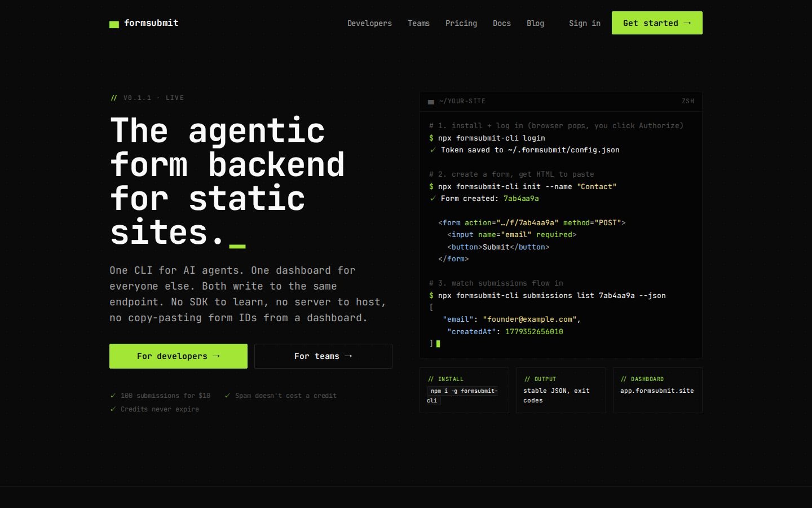Open the Developers nav menu item

(x=369, y=23)
